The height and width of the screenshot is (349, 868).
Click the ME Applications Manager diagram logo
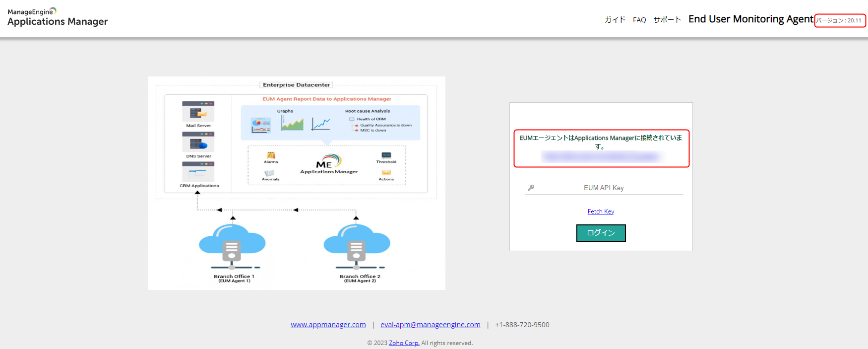click(329, 164)
